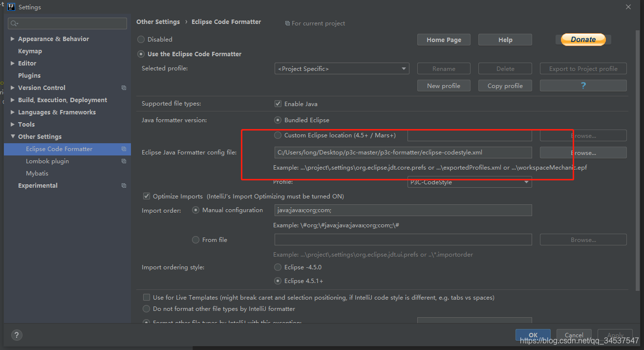Open Lombok plugin settings

pos(47,161)
